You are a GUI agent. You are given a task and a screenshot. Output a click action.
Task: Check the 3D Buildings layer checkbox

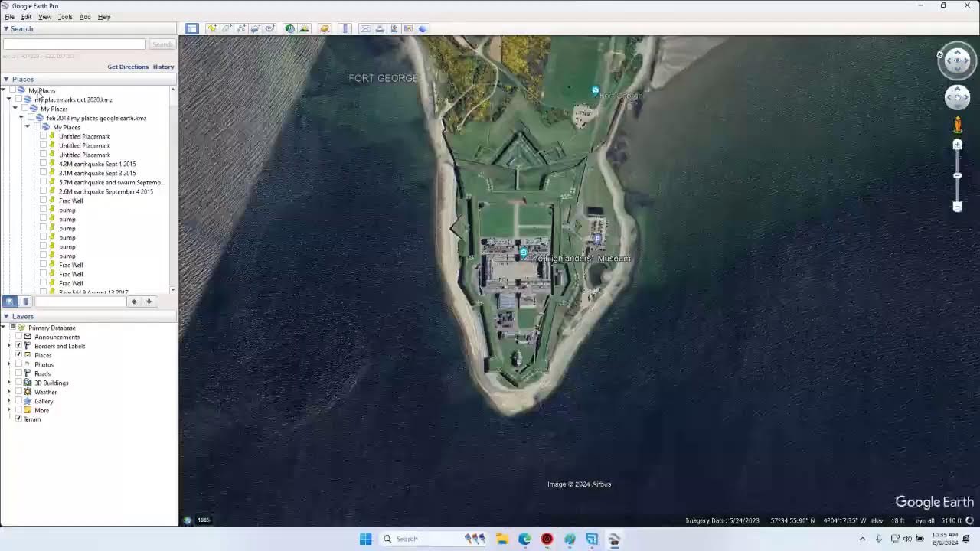click(x=18, y=383)
